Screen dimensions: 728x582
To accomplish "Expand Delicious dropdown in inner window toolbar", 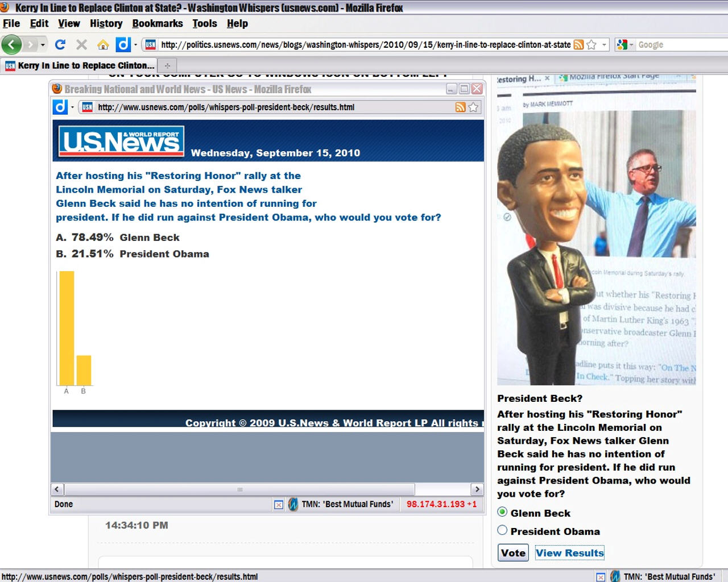I will (72, 107).
